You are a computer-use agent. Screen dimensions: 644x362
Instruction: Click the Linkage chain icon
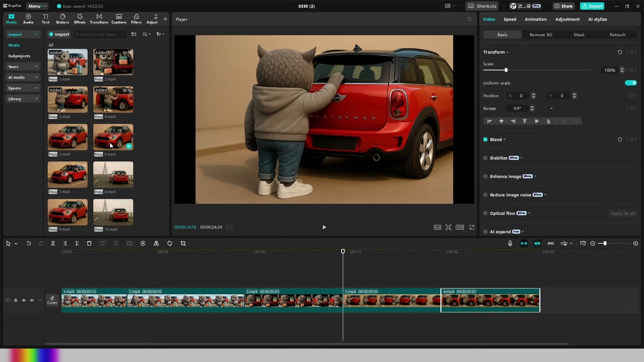pos(551,243)
